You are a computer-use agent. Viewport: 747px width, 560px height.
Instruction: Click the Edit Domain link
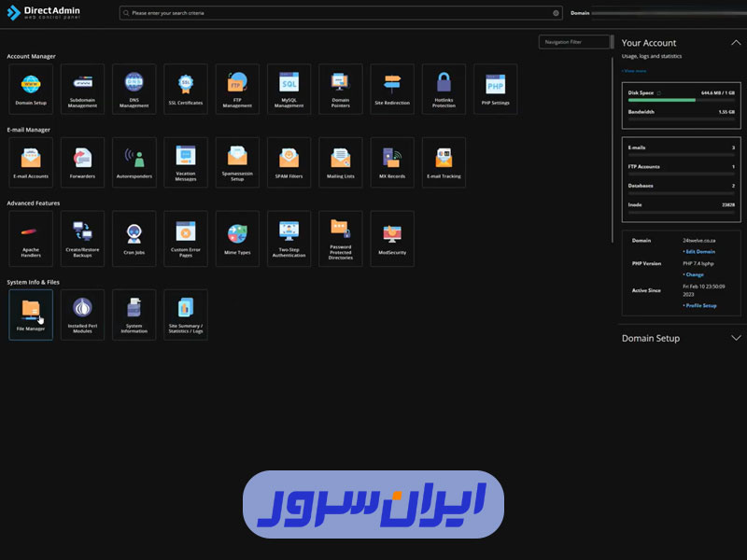pyautogui.click(x=698, y=251)
